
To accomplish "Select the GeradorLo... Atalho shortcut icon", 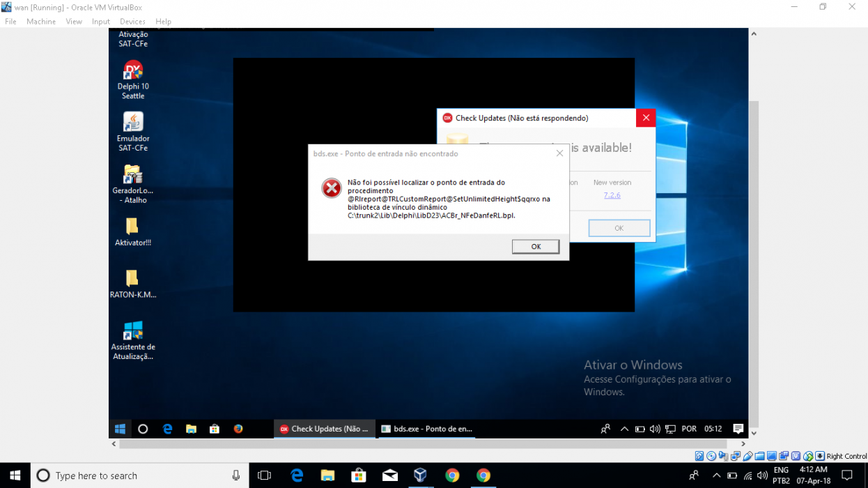I will click(x=133, y=184).
